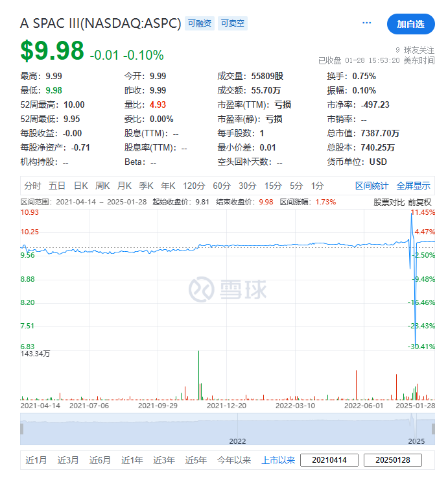Click the volume axis label 143.34万
This screenshot has width=448, height=477.
tap(35, 354)
